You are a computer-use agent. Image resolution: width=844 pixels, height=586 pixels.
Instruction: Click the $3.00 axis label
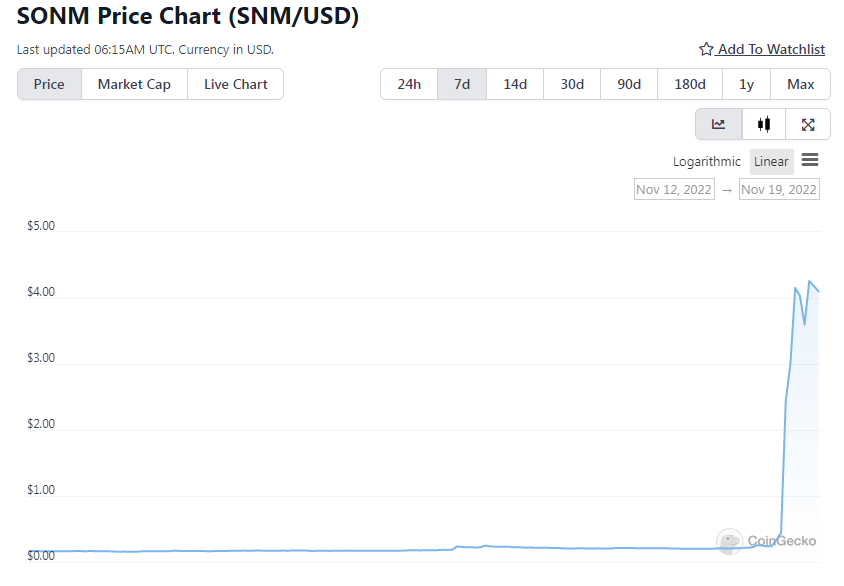pyautogui.click(x=41, y=358)
